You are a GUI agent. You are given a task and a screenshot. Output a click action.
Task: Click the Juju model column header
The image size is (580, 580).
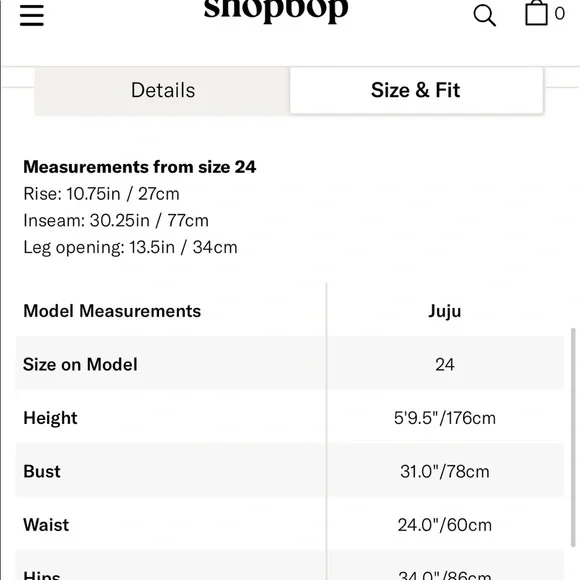(x=444, y=311)
